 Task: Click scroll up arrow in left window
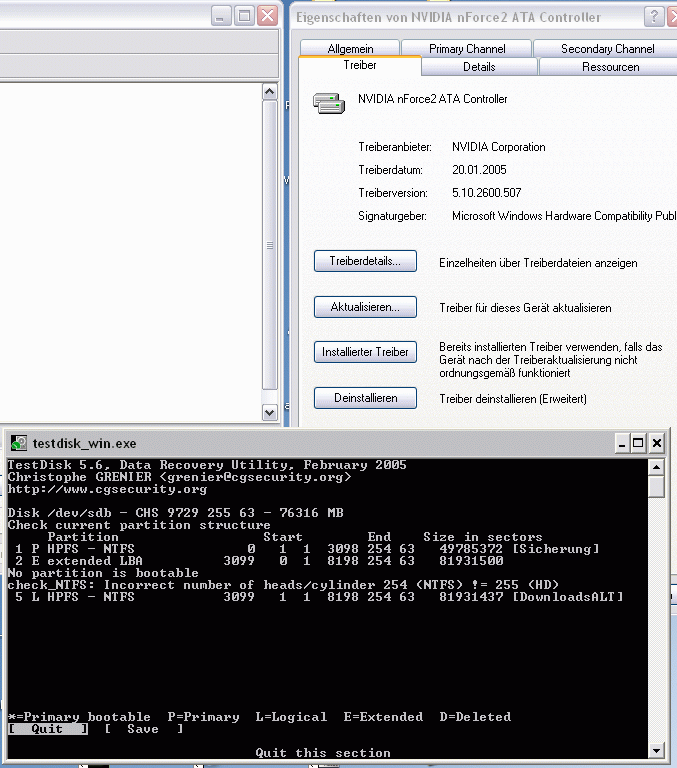pos(269,92)
